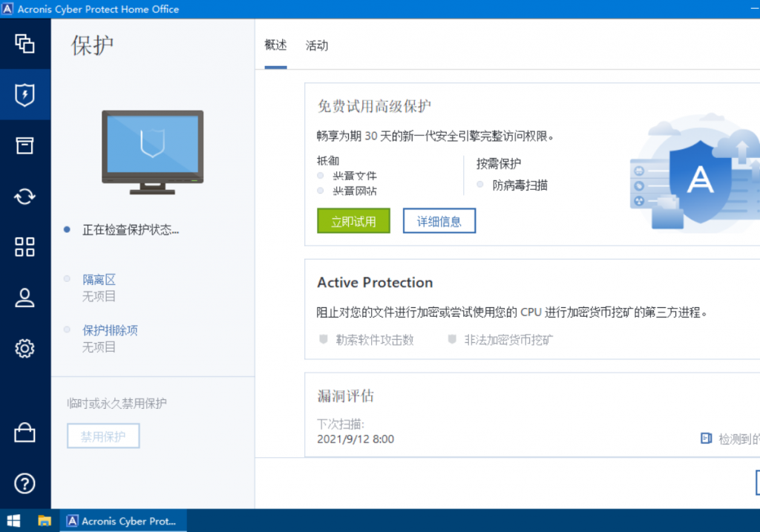Click the 免费试用高级保护 heading

tap(374, 106)
